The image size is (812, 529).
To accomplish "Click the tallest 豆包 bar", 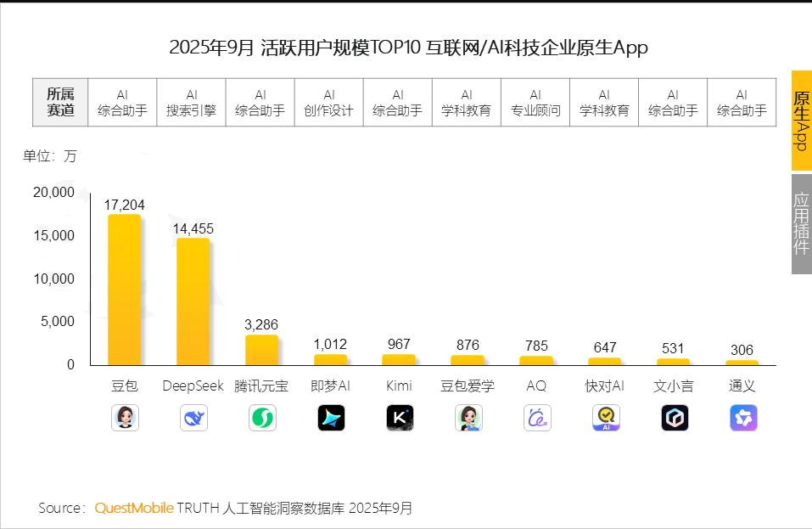I will pyautogui.click(x=125, y=289).
